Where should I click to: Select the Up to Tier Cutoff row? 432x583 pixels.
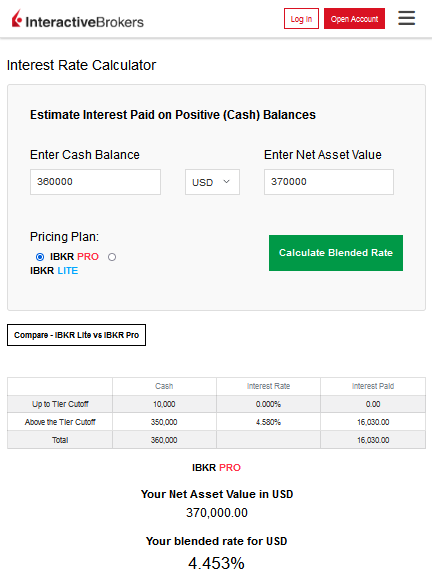pyautogui.click(x=216, y=404)
